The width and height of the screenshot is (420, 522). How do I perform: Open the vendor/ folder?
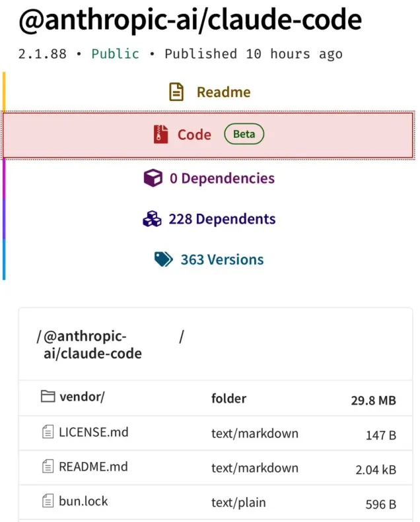coord(82,397)
